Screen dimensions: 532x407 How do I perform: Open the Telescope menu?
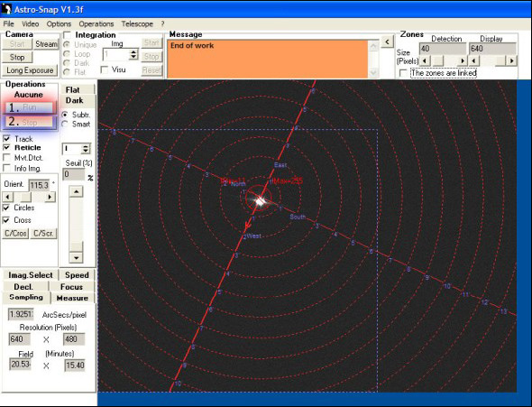click(x=137, y=23)
